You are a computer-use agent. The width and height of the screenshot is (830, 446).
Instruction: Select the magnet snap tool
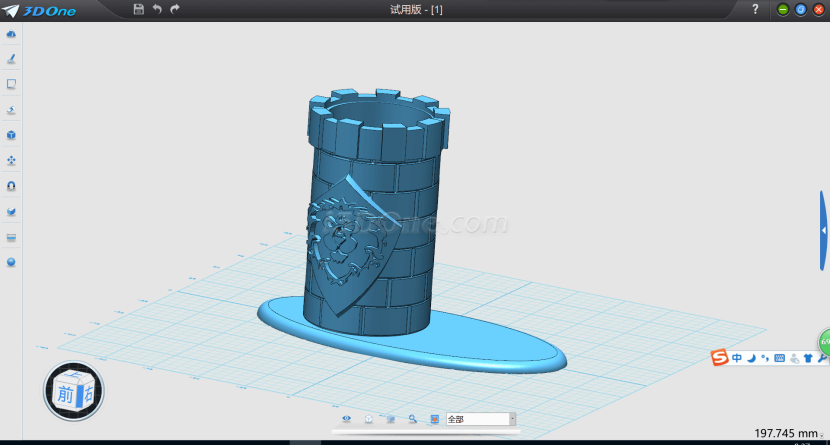[x=11, y=186]
